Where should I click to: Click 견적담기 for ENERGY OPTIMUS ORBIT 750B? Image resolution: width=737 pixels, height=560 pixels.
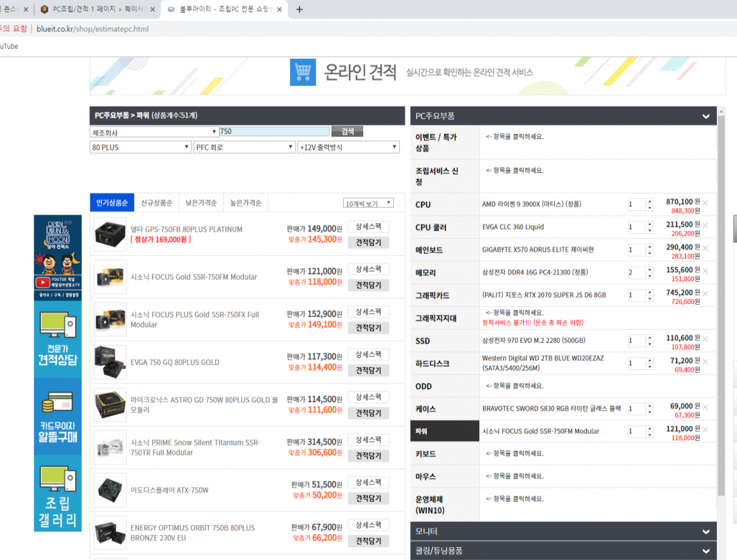pyautogui.click(x=368, y=541)
